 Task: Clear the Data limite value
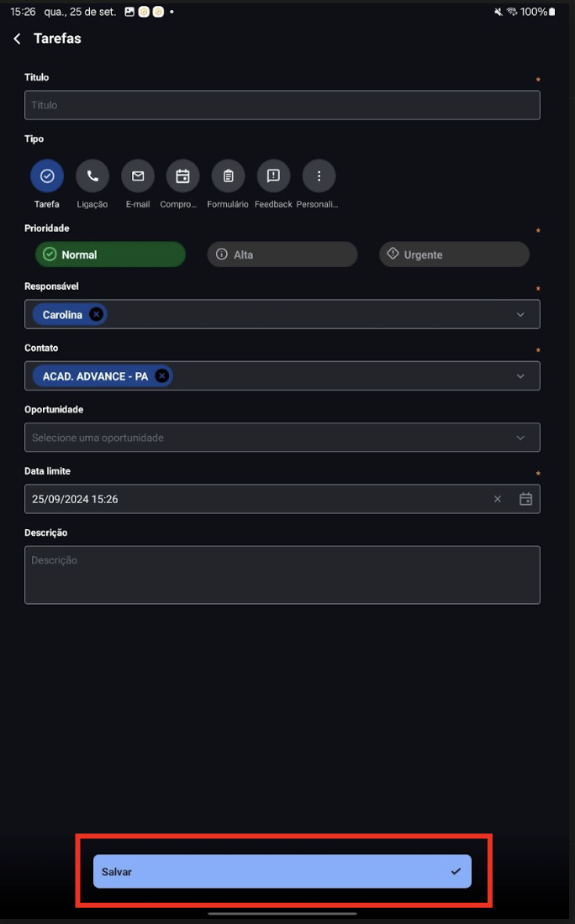click(x=498, y=499)
